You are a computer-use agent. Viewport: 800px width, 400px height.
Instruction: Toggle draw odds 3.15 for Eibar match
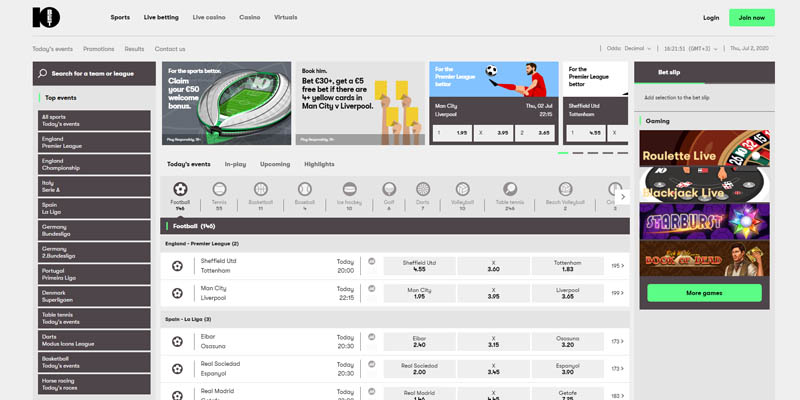click(x=493, y=341)
